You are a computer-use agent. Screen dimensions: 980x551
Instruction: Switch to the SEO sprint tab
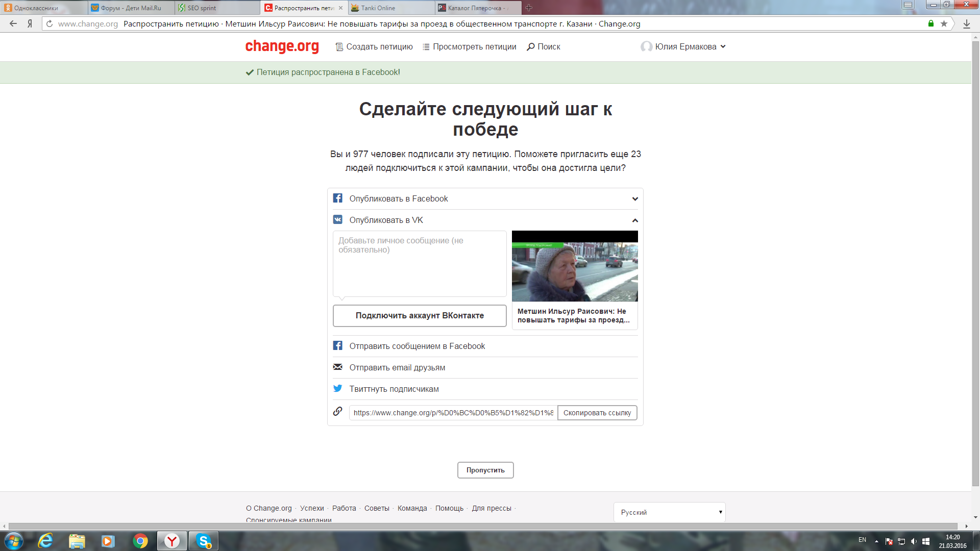[x=218, y=8]
